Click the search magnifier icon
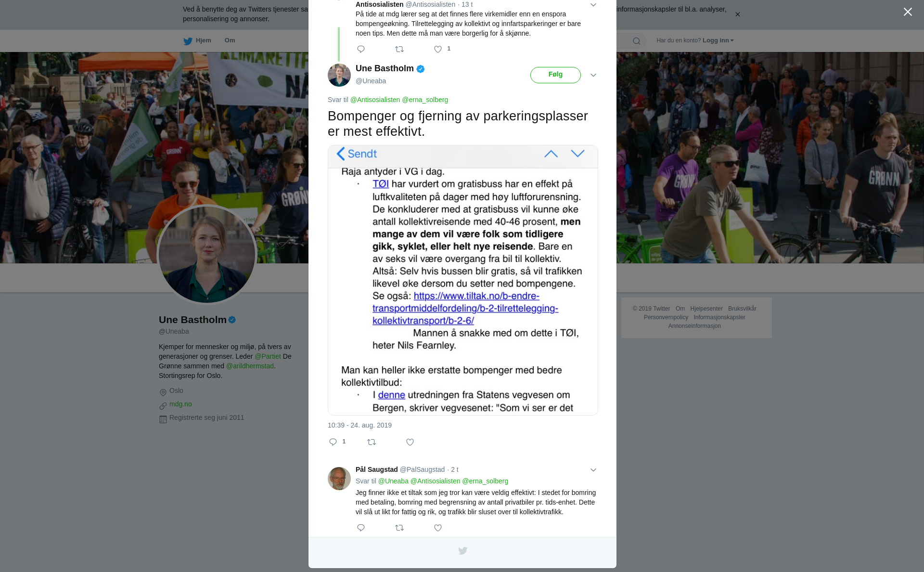 (x=637, y=41)
